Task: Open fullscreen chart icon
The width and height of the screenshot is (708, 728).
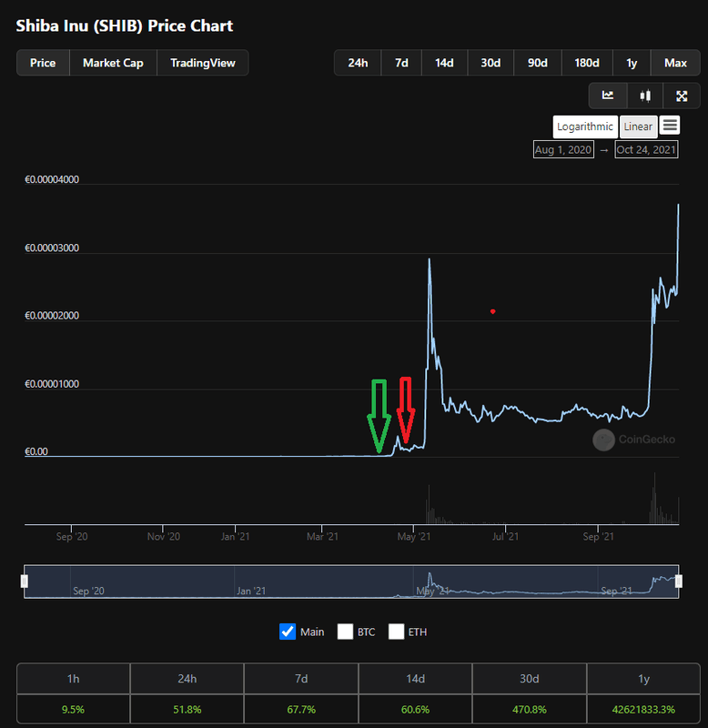Action: click(x=682, y=96)
